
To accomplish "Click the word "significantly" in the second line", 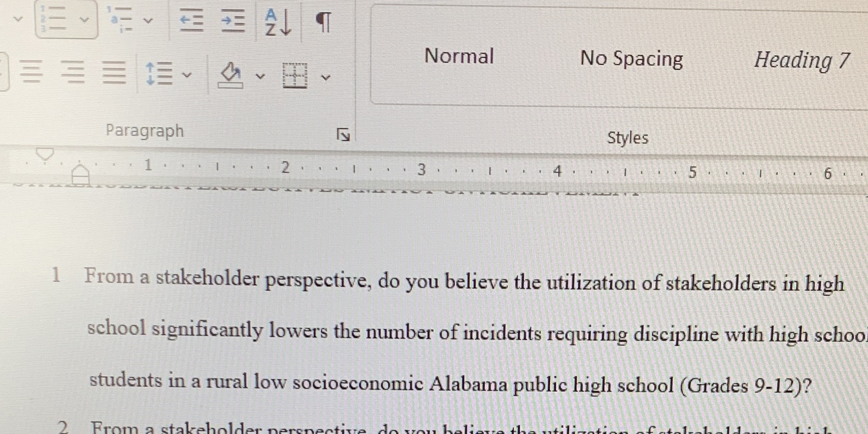I will tap(207, 329).
